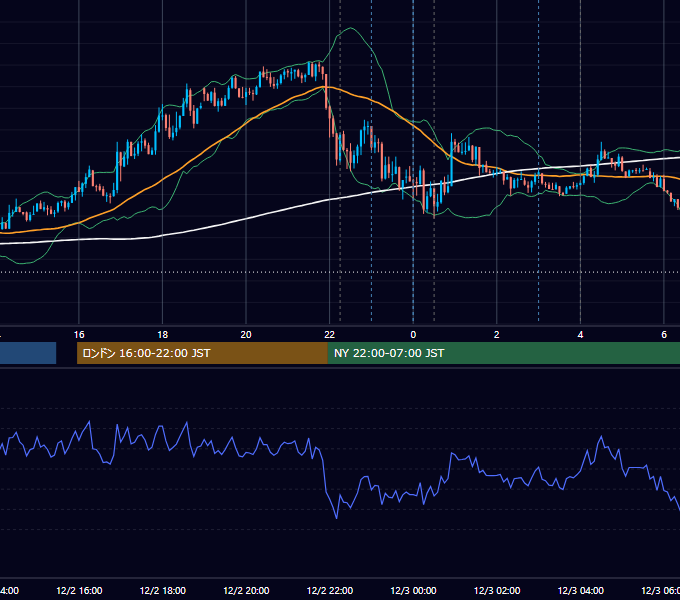Click the 20 hour label on upper axis
The image size is (680, 600).
[x=246, y=335]
